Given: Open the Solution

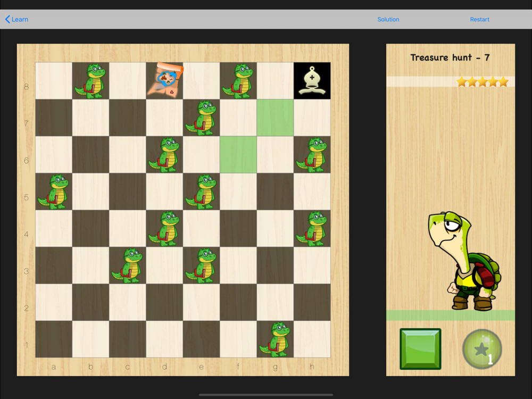Looking at the screenshot, I should pos(388,19).
